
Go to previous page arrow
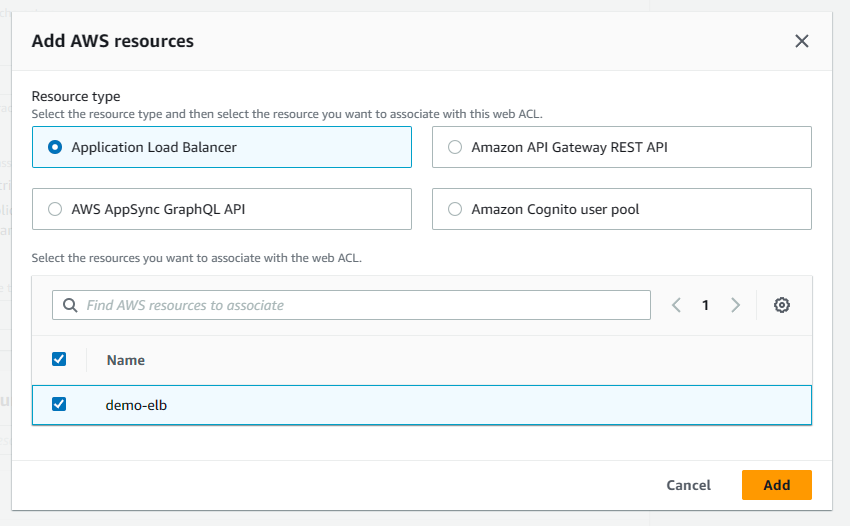coord(676,305)
